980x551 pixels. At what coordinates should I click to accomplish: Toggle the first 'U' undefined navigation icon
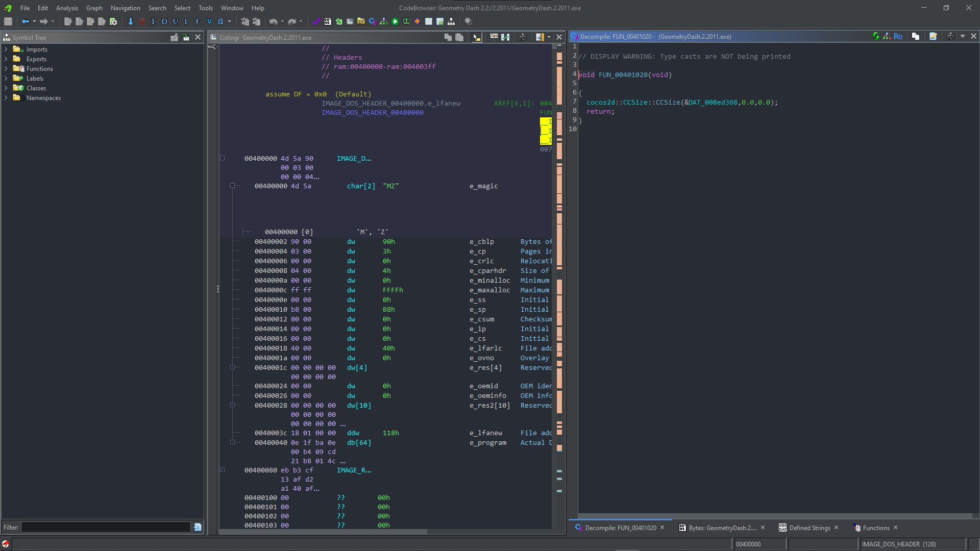point(176,21)
